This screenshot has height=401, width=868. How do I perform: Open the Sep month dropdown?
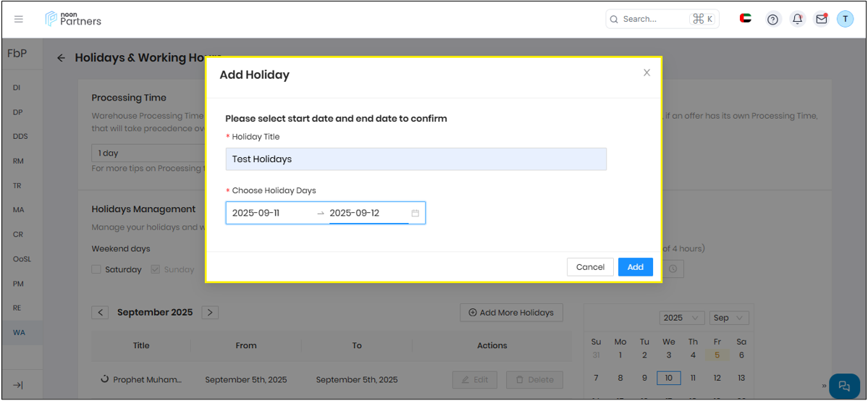click(x=728, y=318)
